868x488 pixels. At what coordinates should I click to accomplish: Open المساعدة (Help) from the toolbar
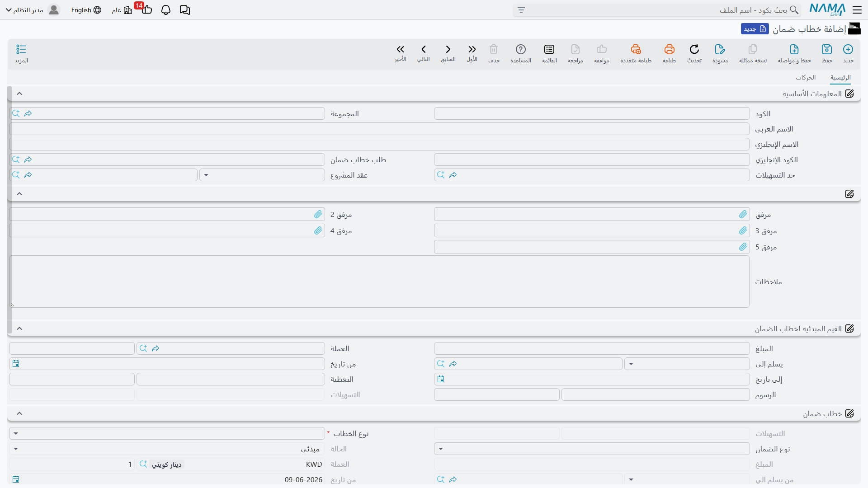(x=521, y=49)
